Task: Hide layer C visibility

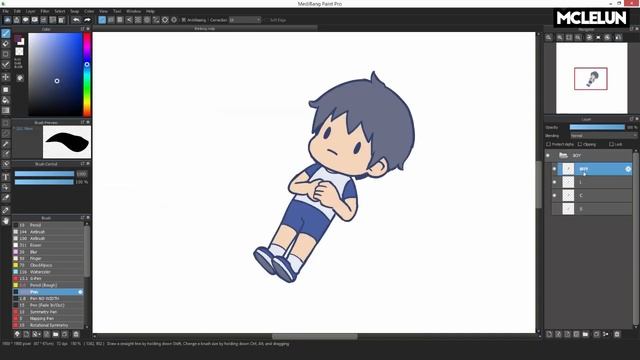Action: tap(554, 196)
